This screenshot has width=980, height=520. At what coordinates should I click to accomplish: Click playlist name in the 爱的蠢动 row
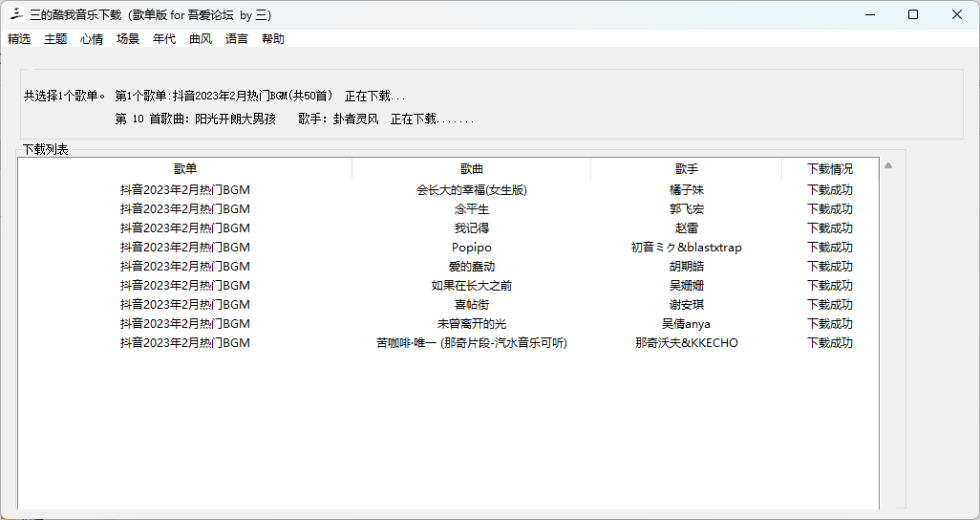coord(185,266)
